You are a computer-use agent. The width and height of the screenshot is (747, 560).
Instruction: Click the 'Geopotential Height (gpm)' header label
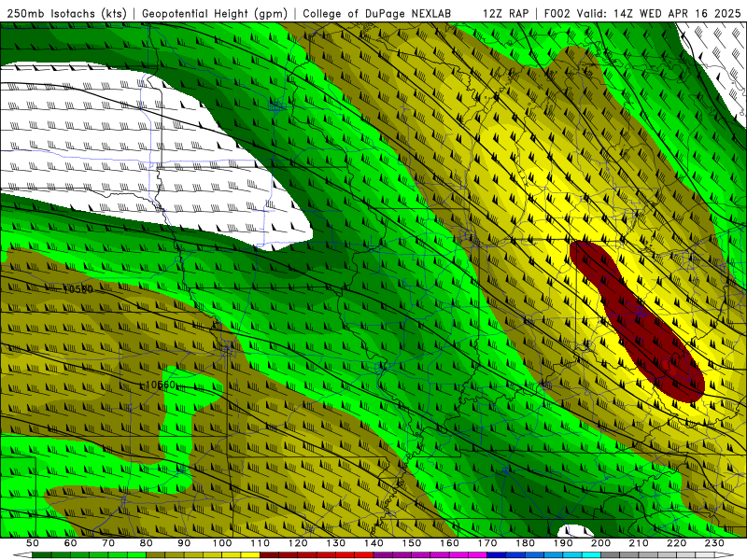pyautogui.click(x=215, y=13)
